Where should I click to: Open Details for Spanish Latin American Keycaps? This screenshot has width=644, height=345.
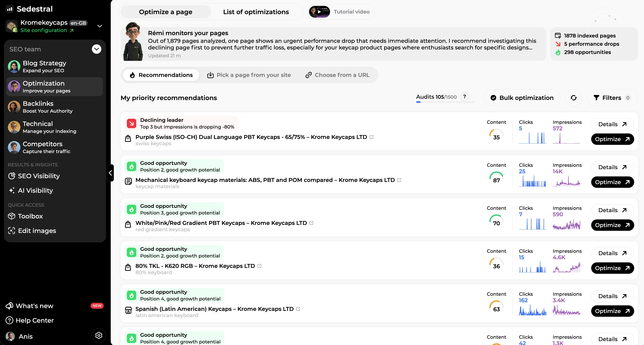tap(613, 296)
